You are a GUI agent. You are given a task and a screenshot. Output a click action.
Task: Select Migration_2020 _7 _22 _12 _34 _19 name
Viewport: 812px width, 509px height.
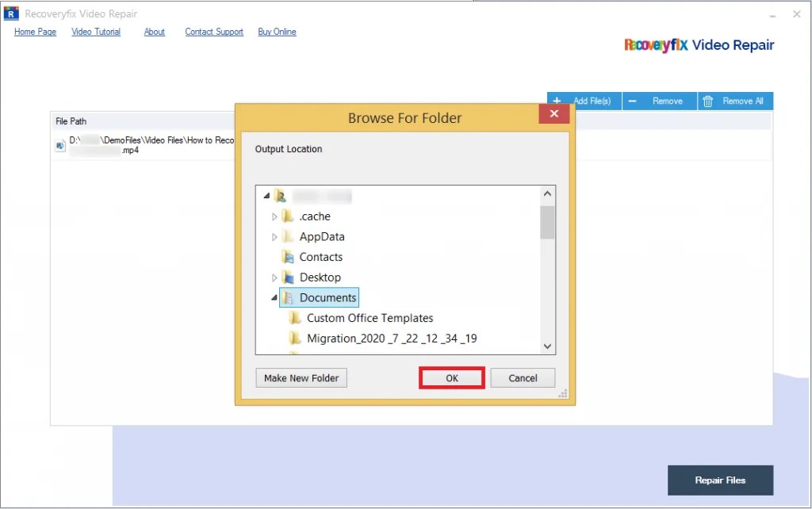(392, 338)
